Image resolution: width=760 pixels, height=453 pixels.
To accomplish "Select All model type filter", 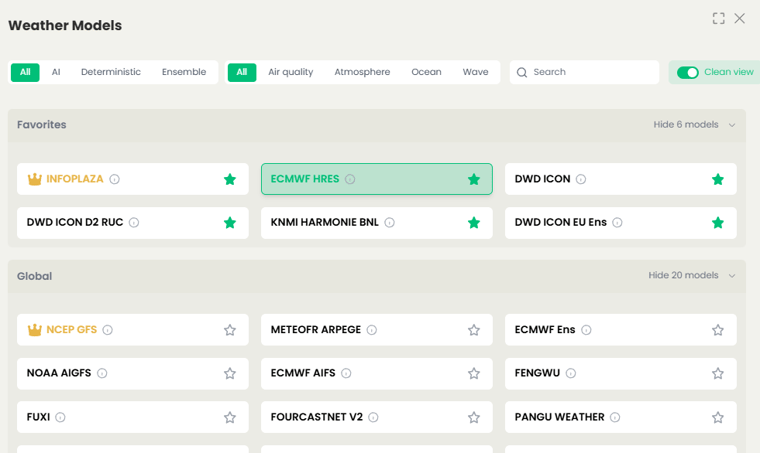I will [x=25, y=72].
